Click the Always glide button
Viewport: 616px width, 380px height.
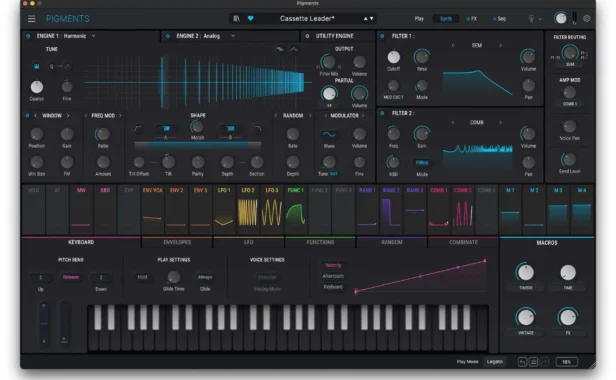[205, 277]
